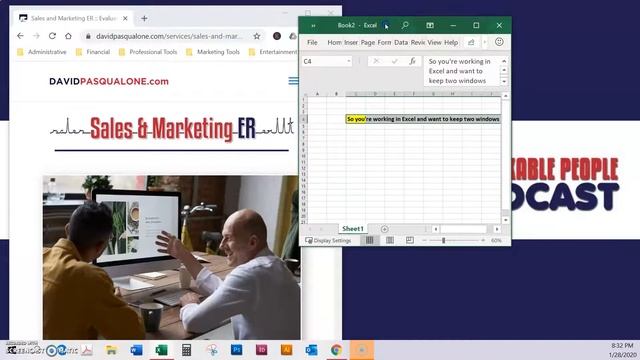Open Illustrator from the taskbar
Viewport: 640px width, 360px height.
[x=286, y=350]
